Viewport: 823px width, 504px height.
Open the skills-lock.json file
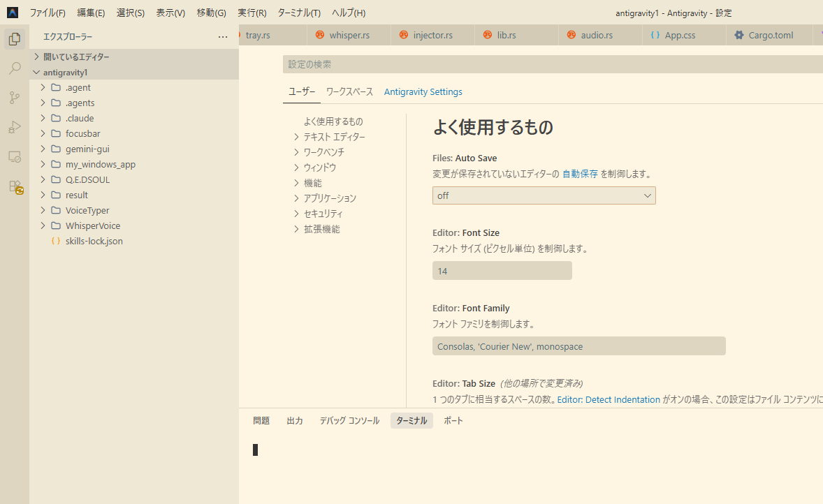tap(94, 241)
